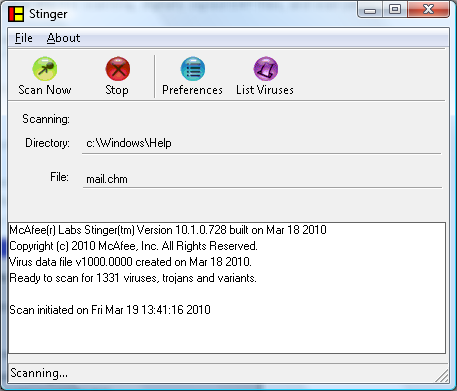This screenshot has width=457, height=391.
Task: Close the Stinger window
Action: (429, 9)
